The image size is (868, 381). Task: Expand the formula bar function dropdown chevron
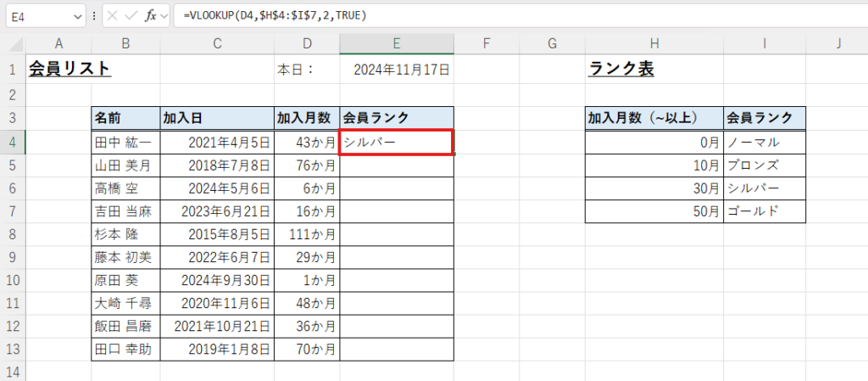(164, 16)
